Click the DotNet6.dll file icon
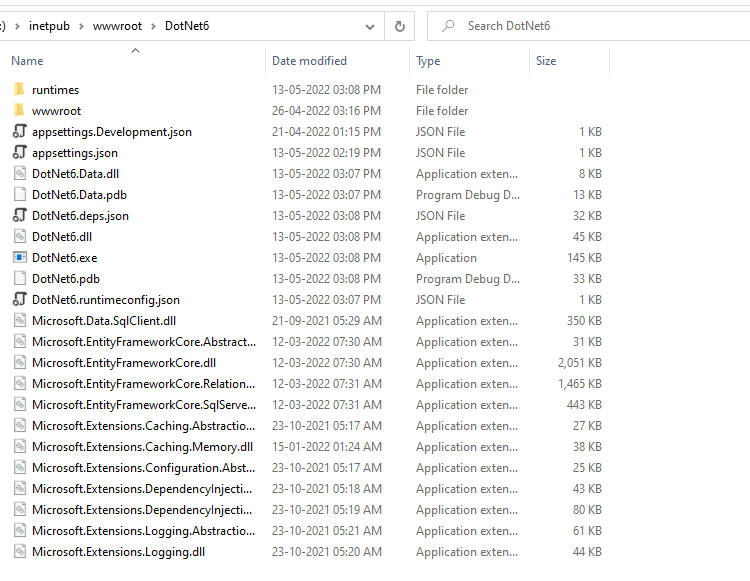 point(20,237)
